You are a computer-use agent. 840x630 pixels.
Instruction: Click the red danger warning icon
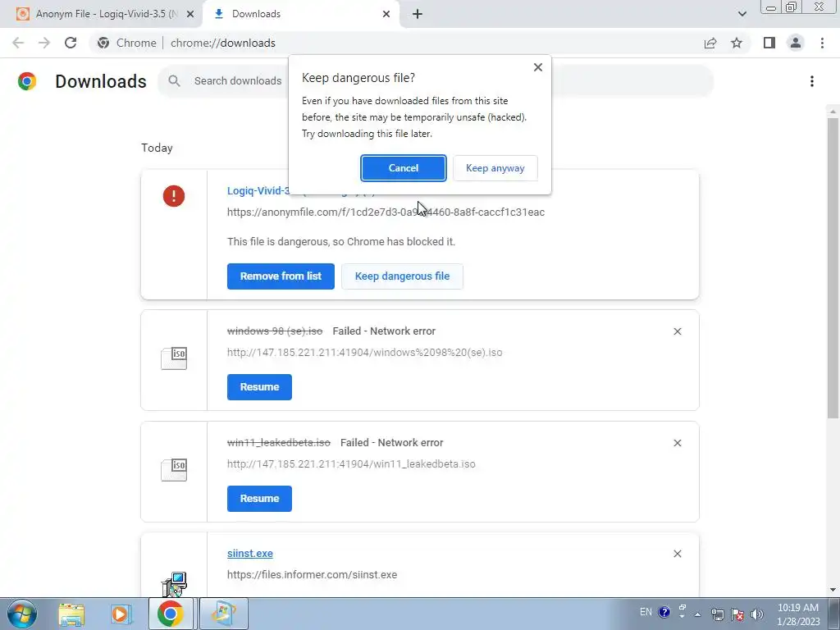pos(174,196)
